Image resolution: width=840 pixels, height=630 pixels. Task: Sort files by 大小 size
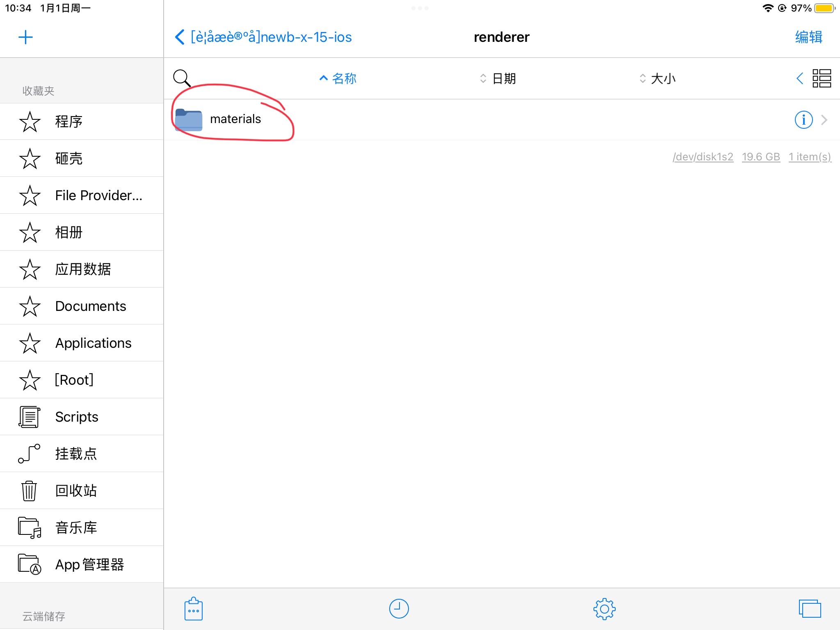657,78
